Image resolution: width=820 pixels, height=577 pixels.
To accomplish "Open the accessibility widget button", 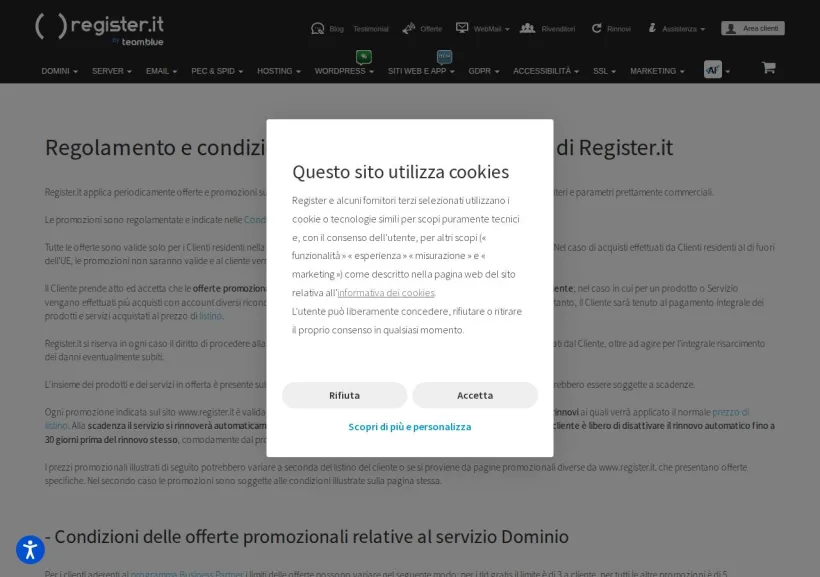I will click(30, 550).
